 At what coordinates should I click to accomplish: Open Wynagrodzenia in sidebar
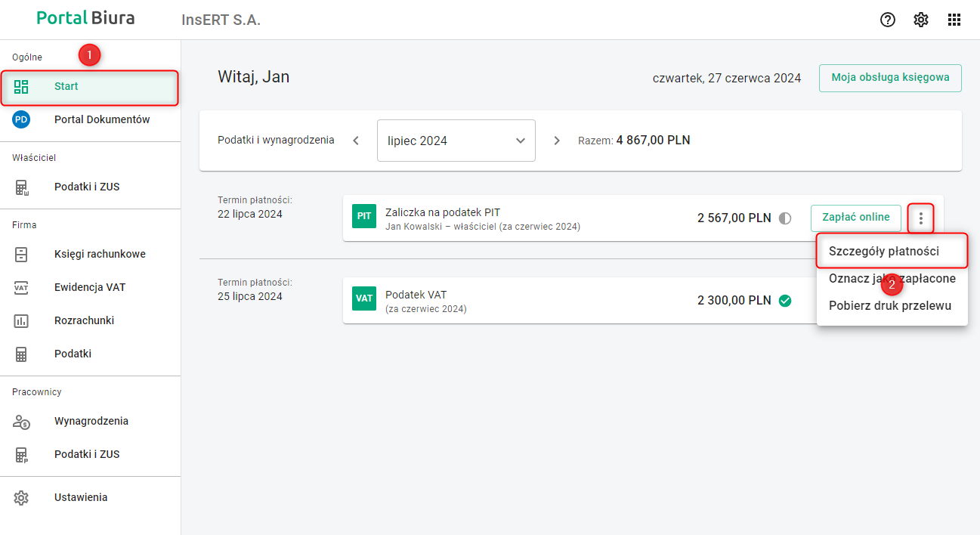tap(91, 421)
